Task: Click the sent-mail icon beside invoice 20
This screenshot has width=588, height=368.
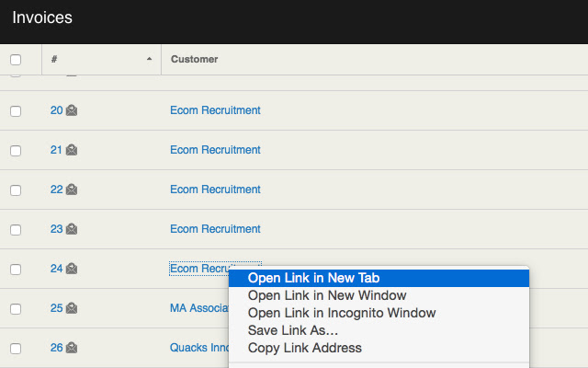Action: 72,110
